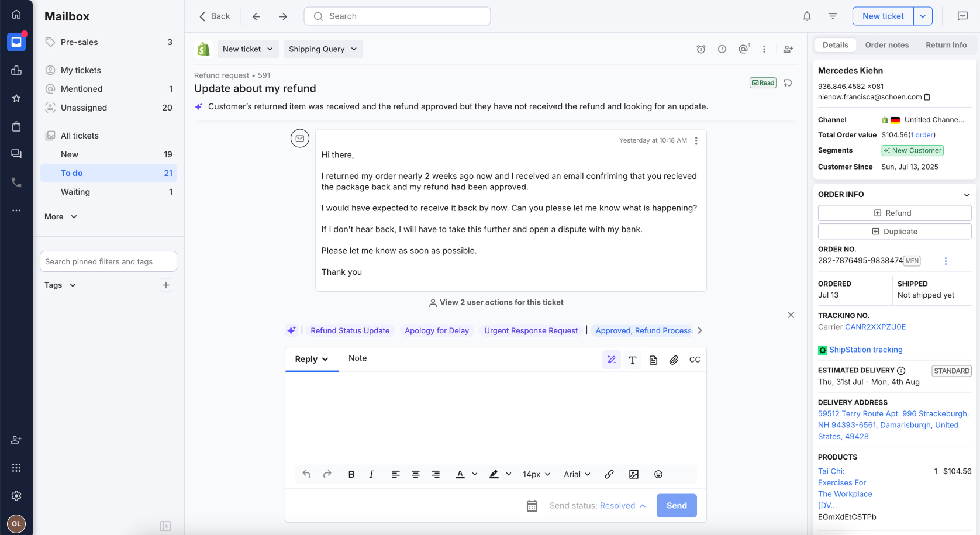Attach a file to the reply
The image size is (980, 535).
pos(674,360)
